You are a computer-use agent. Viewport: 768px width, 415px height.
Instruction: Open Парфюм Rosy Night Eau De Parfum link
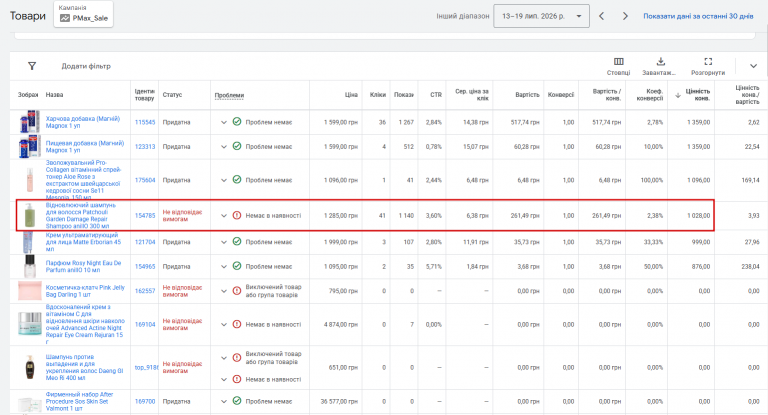83,266
